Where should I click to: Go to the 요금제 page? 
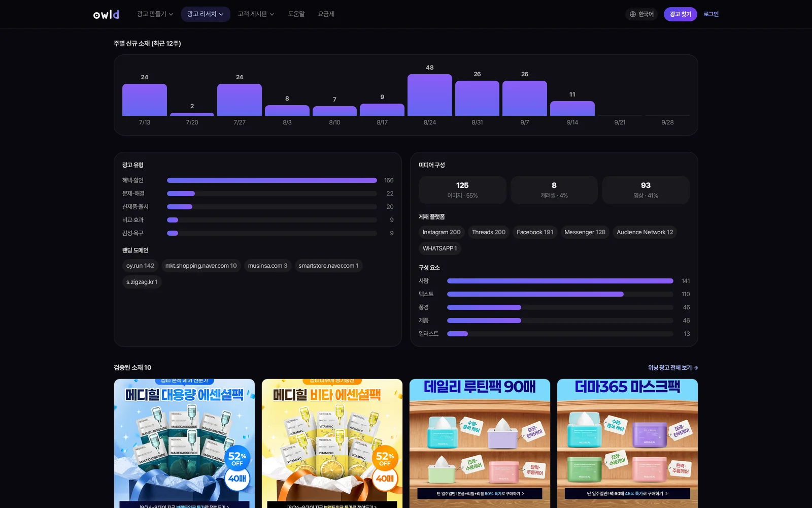(x=326, y=14)
